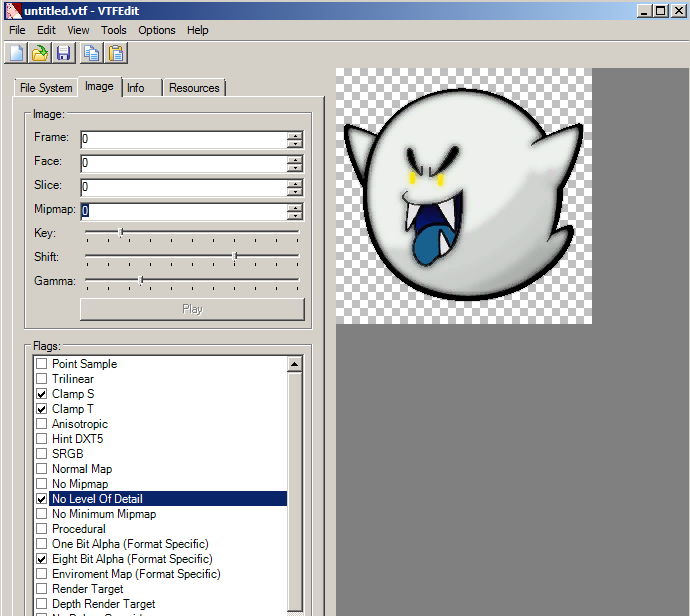Click the Shift slider handle
The image size is (690, 616).
click(x=235, y=256)
